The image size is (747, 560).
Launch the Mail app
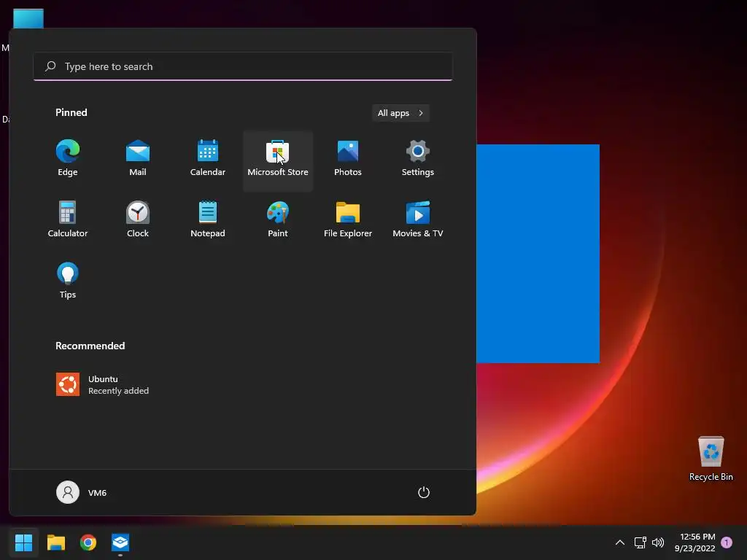tap(138, 159)
